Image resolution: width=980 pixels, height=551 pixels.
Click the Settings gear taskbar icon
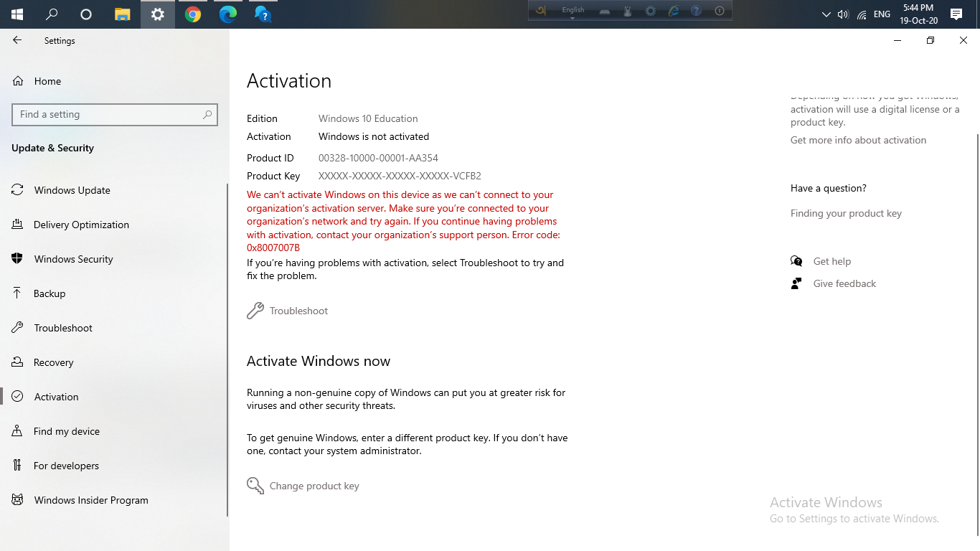tap(158, 14)
